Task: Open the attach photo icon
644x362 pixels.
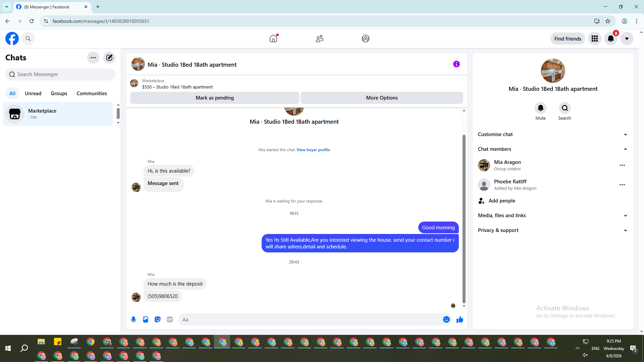Action: [x=146, y=319]
